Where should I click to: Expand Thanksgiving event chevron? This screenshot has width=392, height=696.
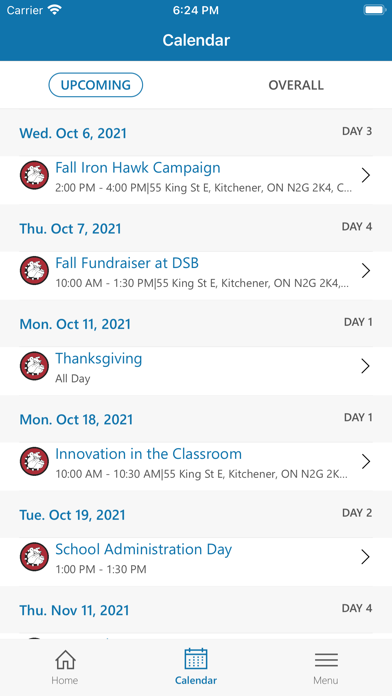pos(365,366)
